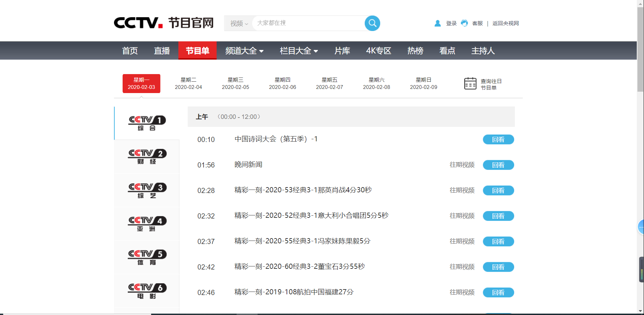Click the 返回央视网 link
This screenshot has width=644, height=315.
click(x=506, y=23)
